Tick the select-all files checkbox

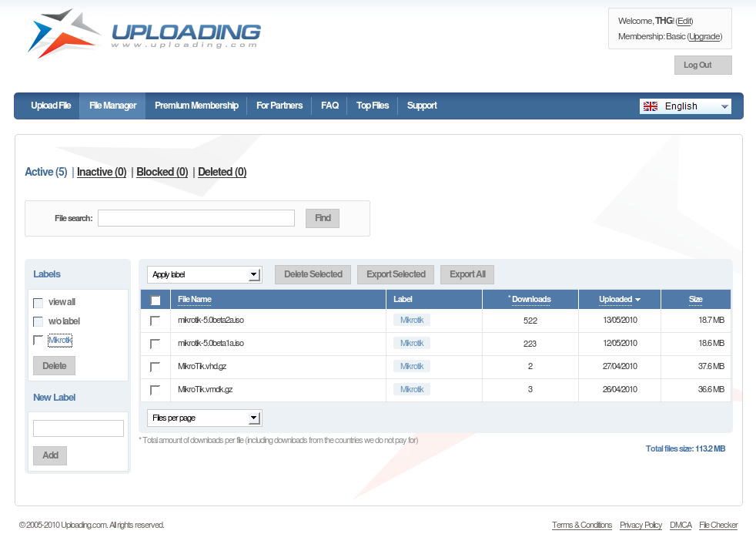point(156,300)
